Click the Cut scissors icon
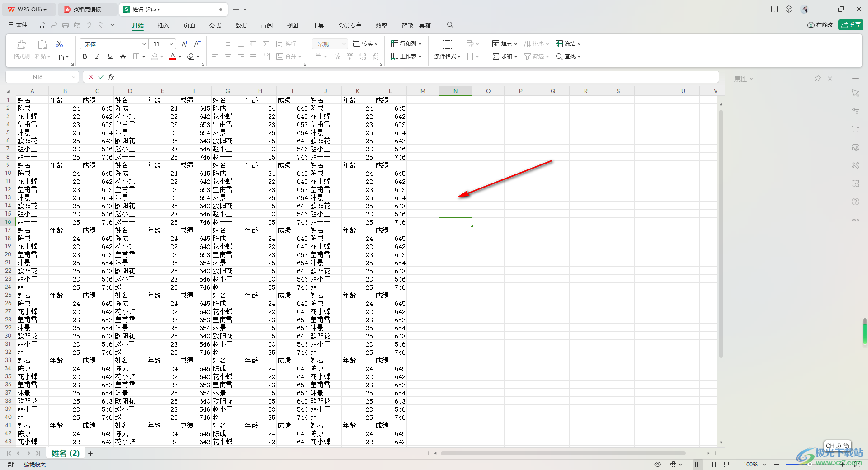 pyautogui.click(x=59, y=44)
